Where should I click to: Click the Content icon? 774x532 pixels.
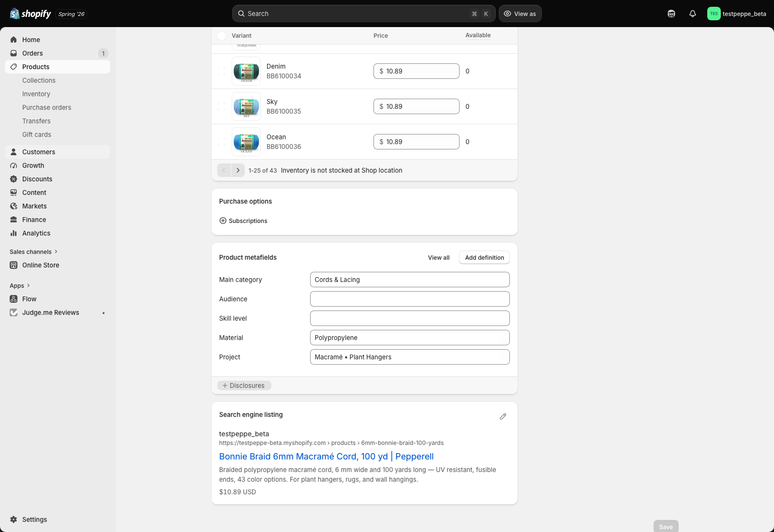pyautogui.click(x=14, y=192)
